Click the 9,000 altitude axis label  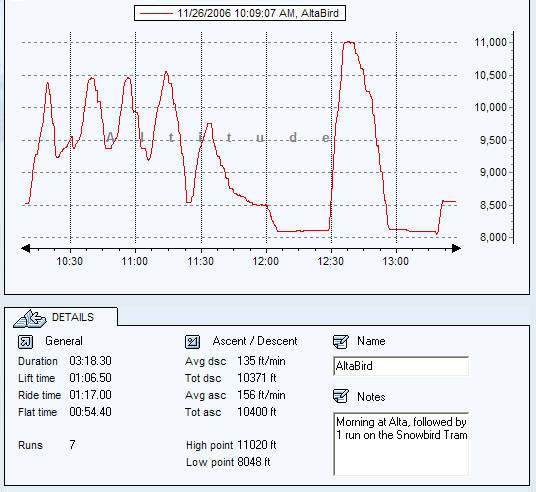[x=493, y=172]
